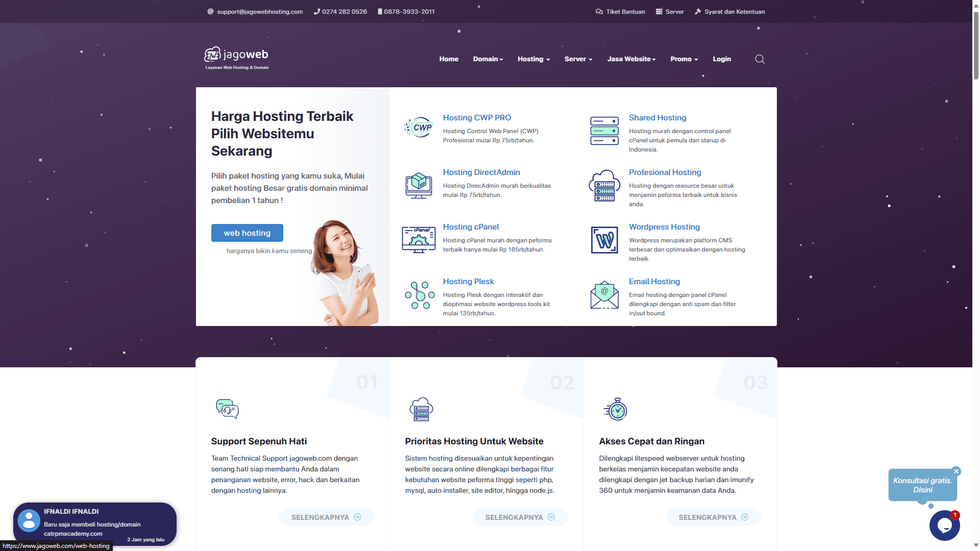This screenshot has height=551, width=980.
Task: Click the jagoweb logo
Action: point(236,58)
